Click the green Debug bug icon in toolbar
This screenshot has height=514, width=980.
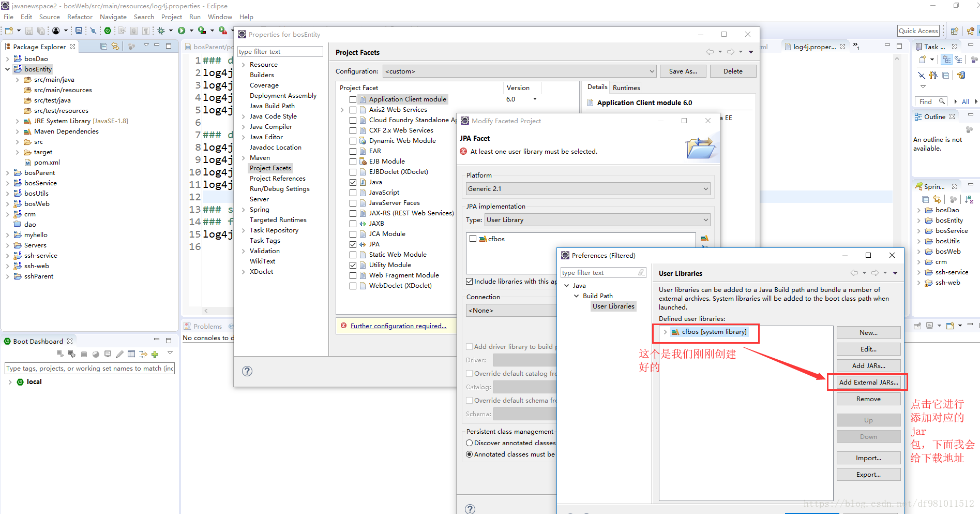[161, 31]
